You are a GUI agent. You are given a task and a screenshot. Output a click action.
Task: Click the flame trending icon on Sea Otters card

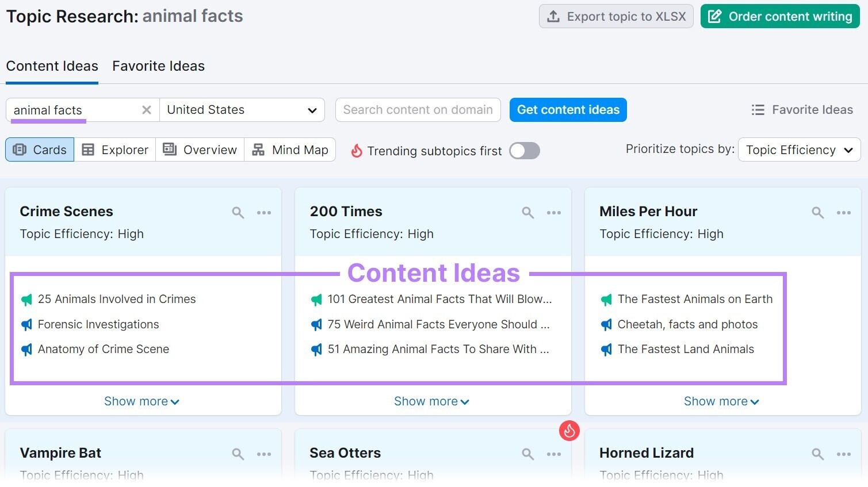tap(569, 431)
